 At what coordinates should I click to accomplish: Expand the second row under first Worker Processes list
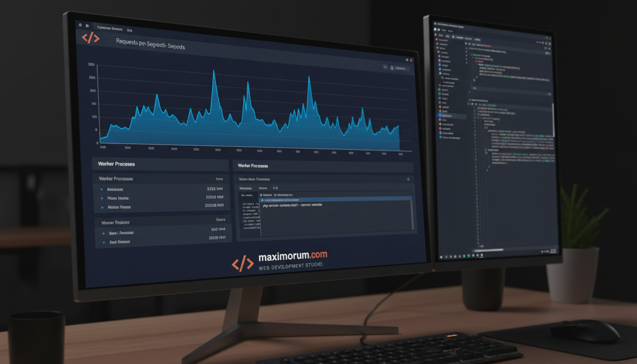tap(102, 198)
